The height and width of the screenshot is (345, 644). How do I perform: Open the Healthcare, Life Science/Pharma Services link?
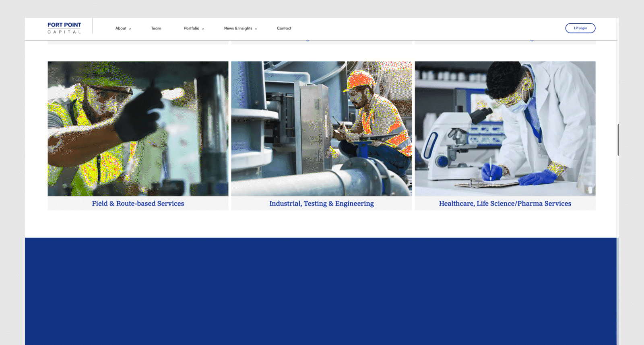point(505,203)
